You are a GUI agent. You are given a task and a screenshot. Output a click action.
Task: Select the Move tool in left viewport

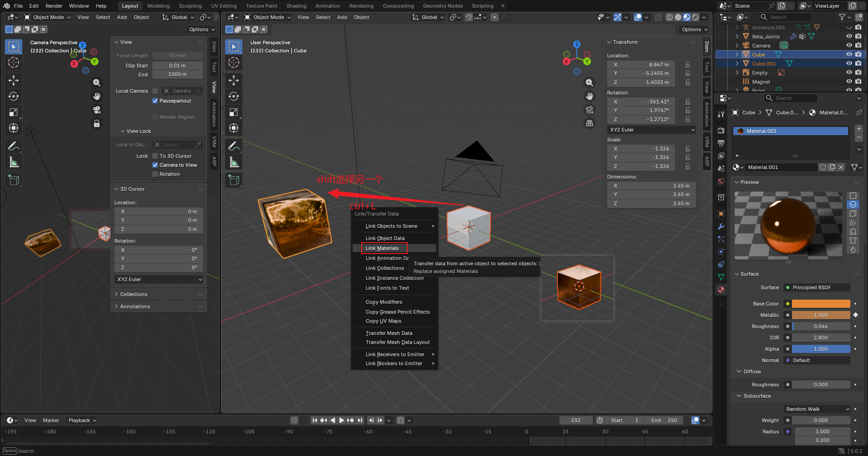point(14,80)
